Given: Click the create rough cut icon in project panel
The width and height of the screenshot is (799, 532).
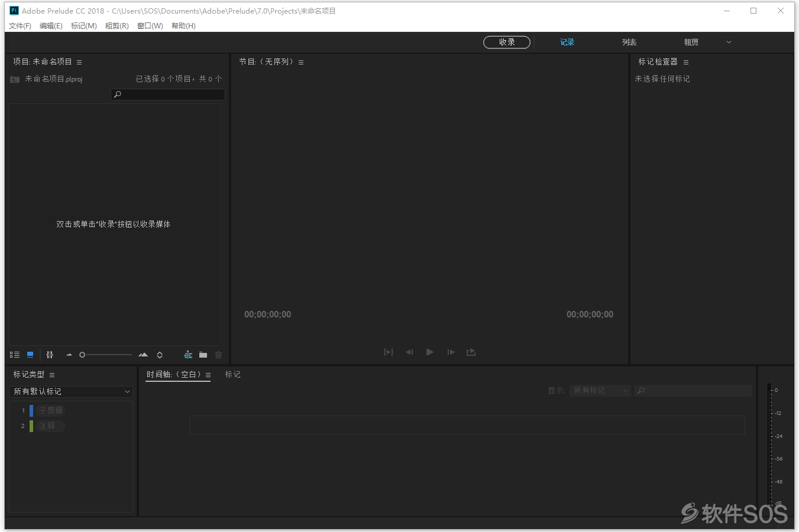Looking at the screenshot, I should [188, 355].
